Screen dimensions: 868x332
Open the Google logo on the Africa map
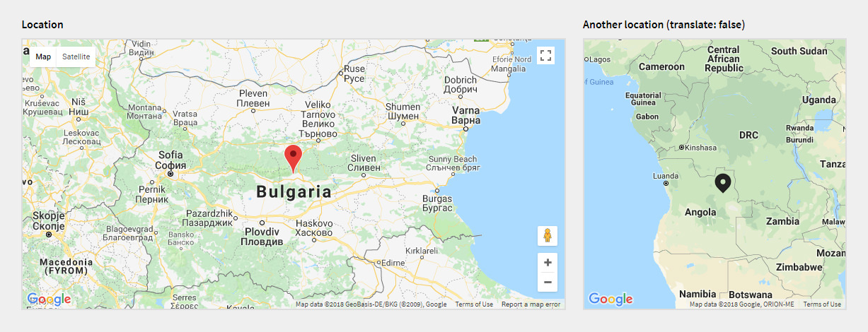click(x=611, y=300)
